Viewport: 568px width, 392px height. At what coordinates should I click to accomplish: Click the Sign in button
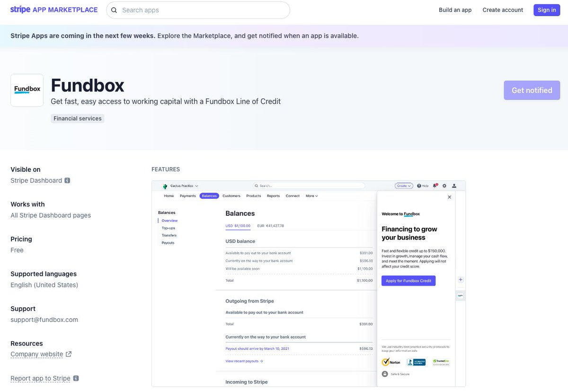coord(547,10)
